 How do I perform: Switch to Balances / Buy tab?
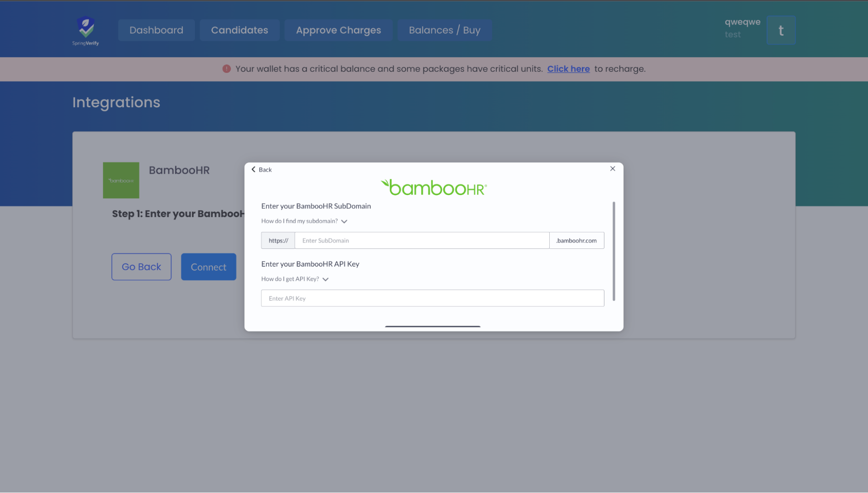(x=444, y=30)
